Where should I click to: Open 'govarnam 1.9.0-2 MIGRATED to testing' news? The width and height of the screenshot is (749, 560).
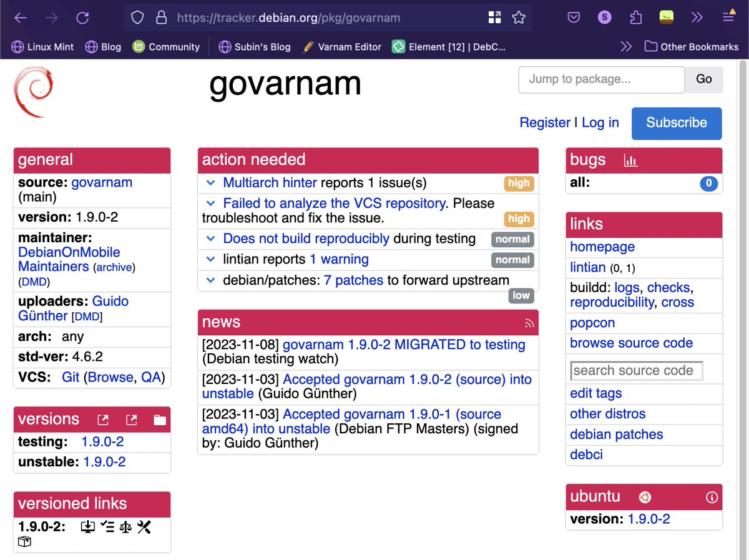pyautogui.click(x=404, y=345)
